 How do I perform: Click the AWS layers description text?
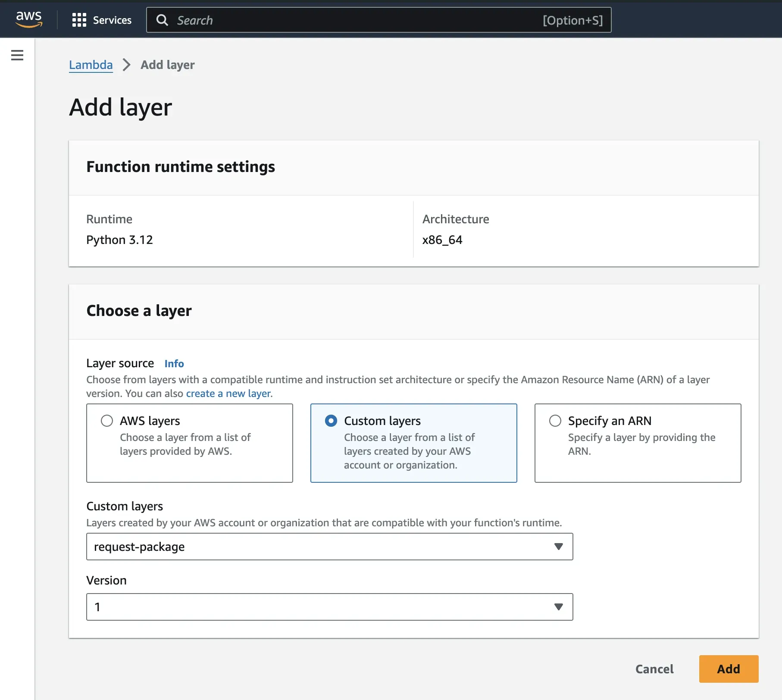click(x=185, y=444)
